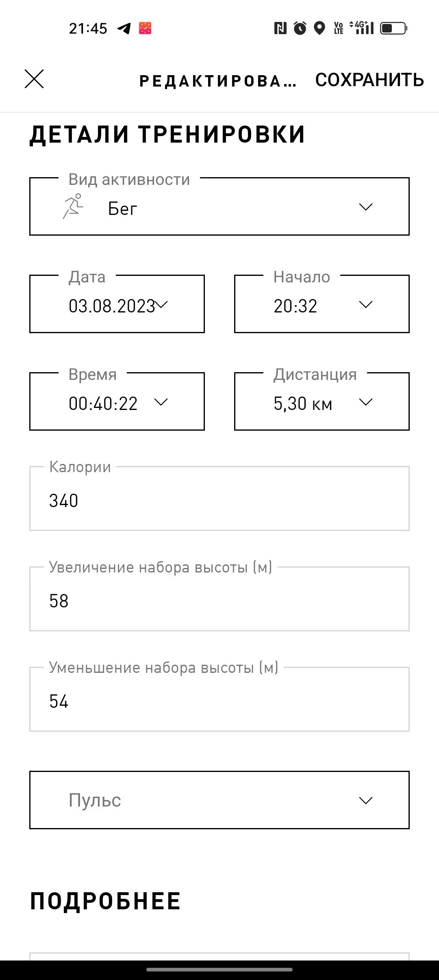Tap the alarm clock status bar icon
This screenshot has height=980, width=439.
click(300, 28)
